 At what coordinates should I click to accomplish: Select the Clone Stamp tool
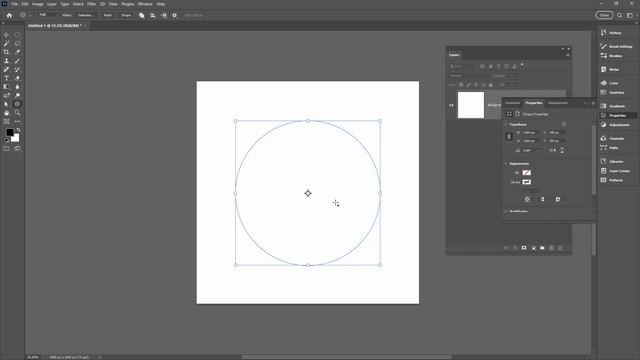[x=6, y=61]
